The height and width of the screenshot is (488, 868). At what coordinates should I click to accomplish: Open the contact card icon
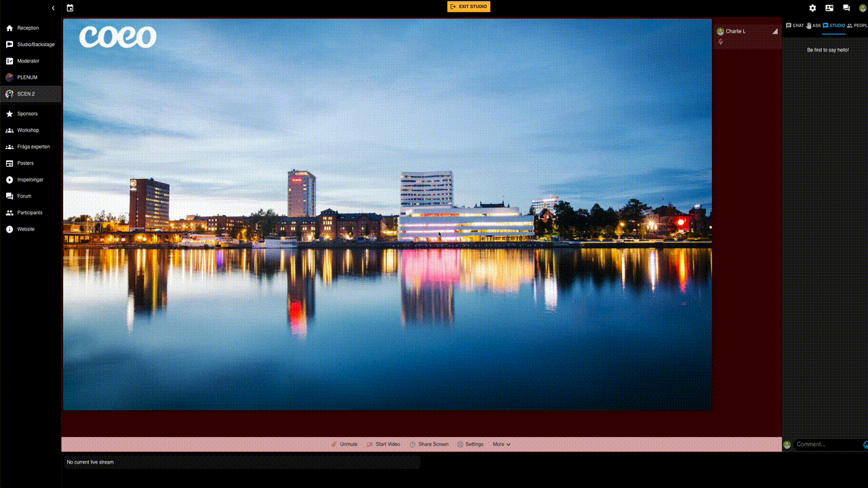pos(829,8)
